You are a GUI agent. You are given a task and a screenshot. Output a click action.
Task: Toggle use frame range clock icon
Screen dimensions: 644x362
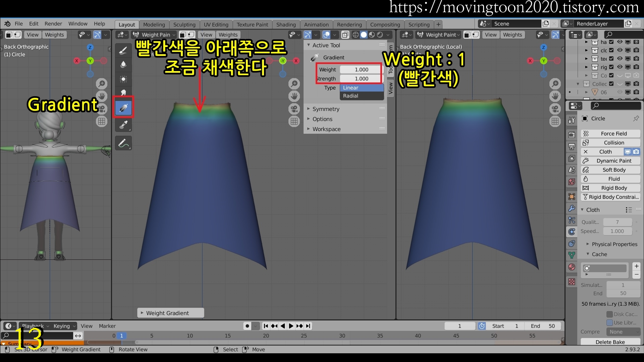[x=482, y=326]
